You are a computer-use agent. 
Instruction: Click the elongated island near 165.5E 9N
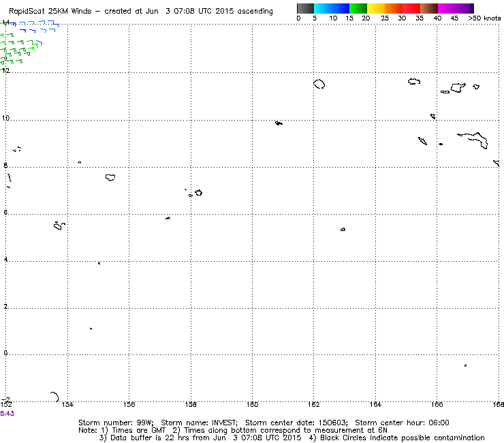[x=423, y=141]
